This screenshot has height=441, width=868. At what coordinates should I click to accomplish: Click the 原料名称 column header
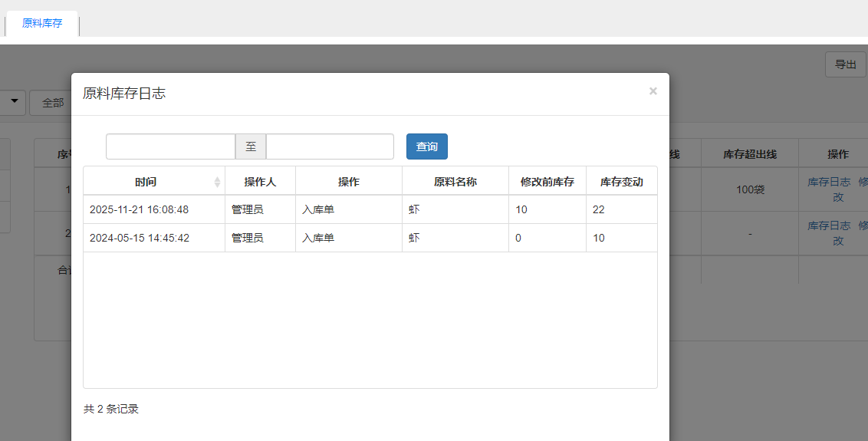pyautogui.click(x=455, y=182)
